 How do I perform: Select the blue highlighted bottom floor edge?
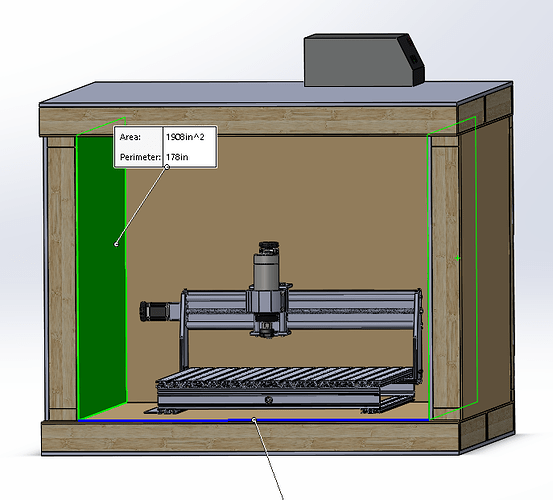pos(253,420)
